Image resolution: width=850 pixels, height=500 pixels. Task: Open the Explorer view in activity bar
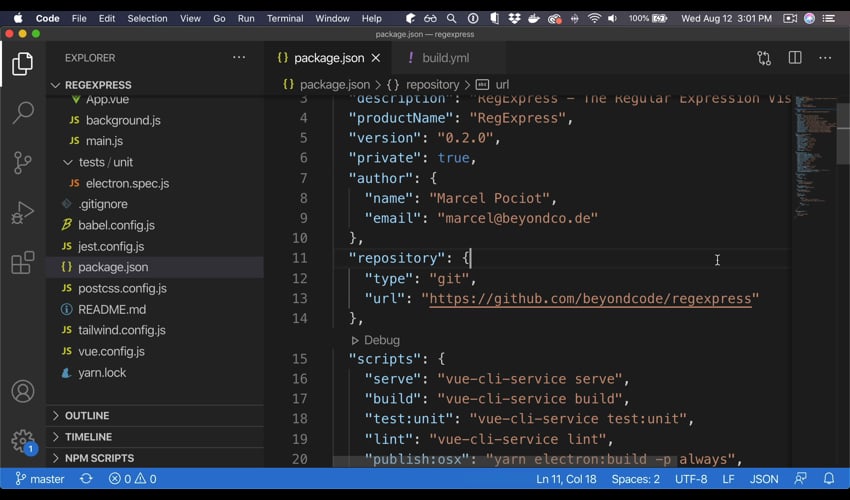22,64
